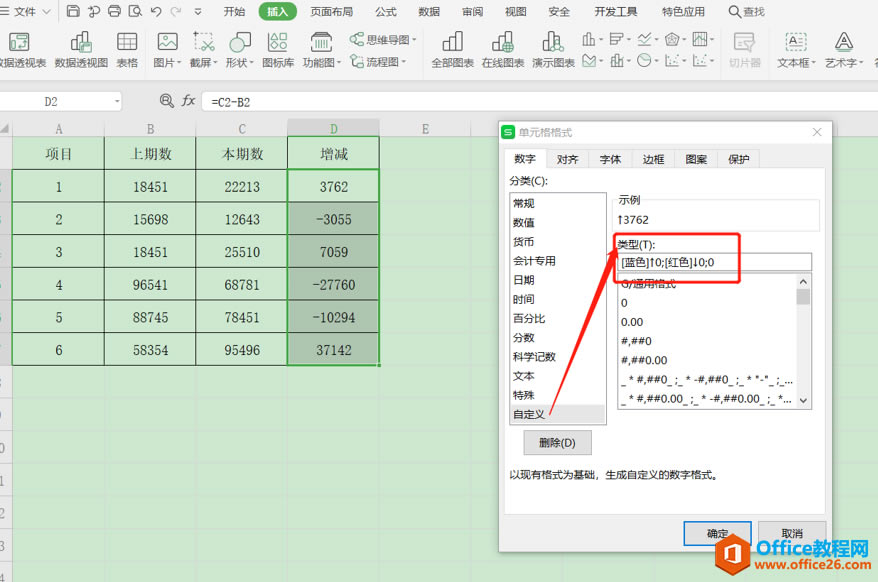Click the Undo arrow icon
This screenshot has height=582, width=878.
pyautogui.click(x=156, y=11)
